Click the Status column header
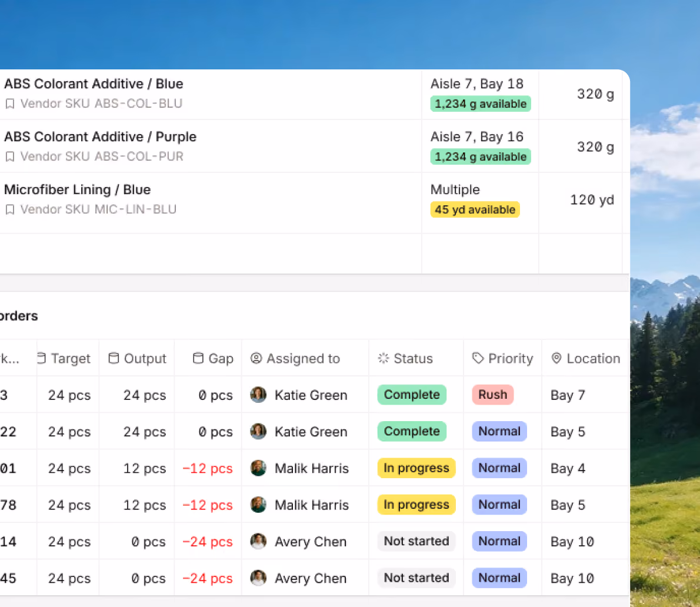This screenshot has height=607, width=700. [x=416, y=358]
